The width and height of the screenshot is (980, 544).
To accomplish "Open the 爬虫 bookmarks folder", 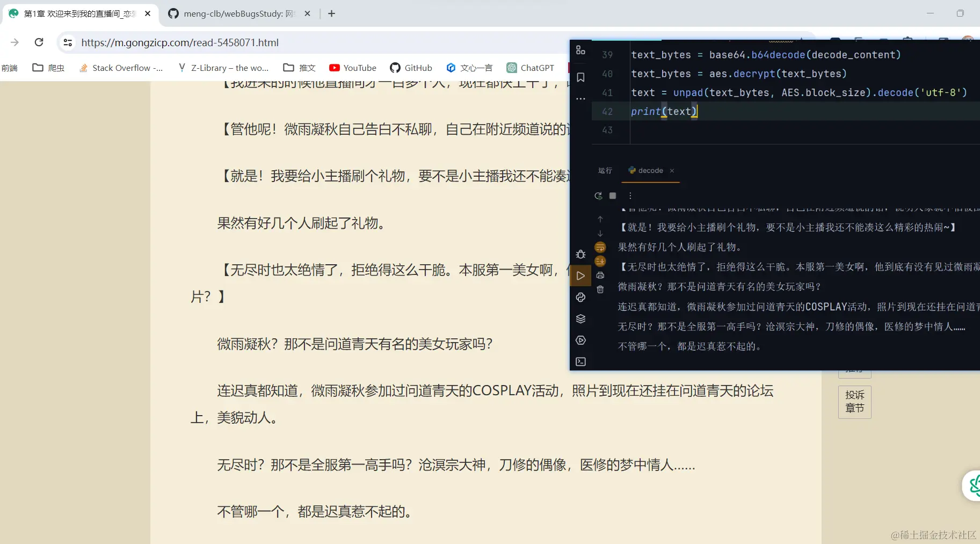I will [x=48, y=68].
